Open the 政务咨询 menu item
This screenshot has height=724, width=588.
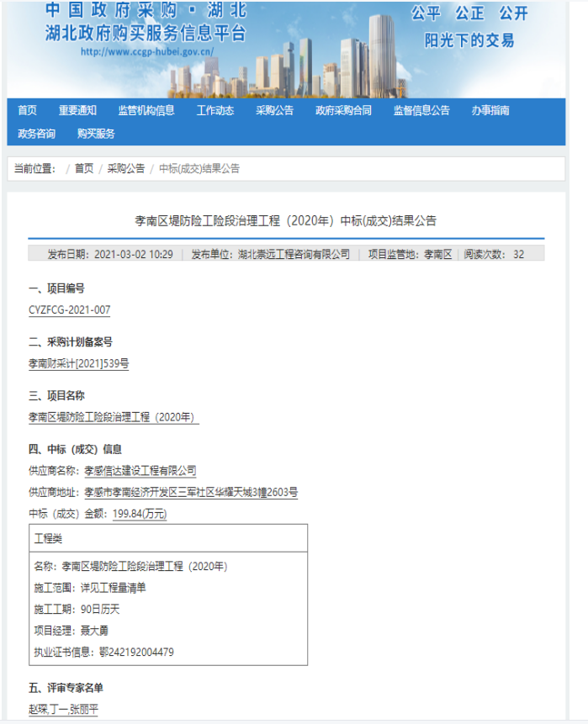click(x=36, y=134)
